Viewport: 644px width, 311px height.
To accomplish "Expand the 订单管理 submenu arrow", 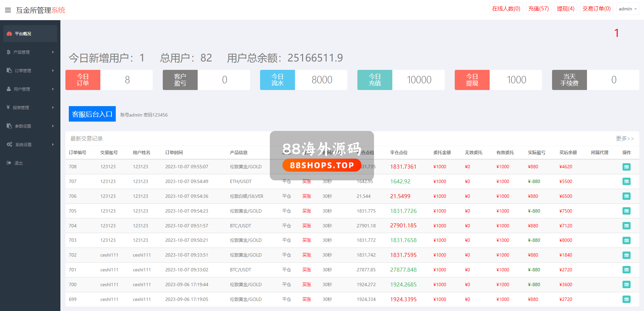I will 53,71.
